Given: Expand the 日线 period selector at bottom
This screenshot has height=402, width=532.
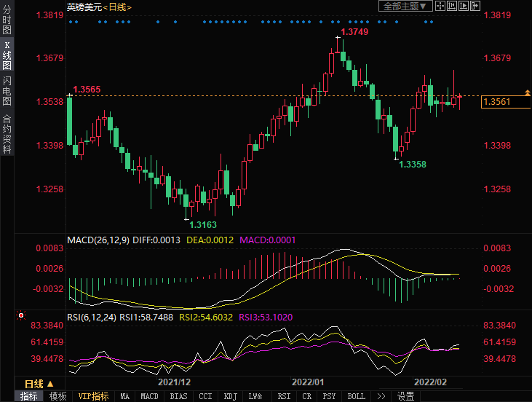Looking at the screenshot, I should pos(39,383).
